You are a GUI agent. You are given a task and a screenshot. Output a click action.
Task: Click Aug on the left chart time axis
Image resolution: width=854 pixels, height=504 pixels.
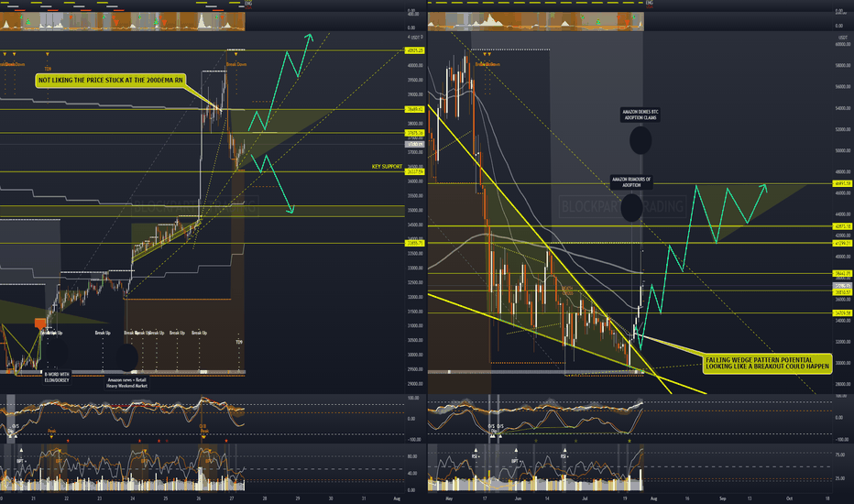tap(397, 499)
